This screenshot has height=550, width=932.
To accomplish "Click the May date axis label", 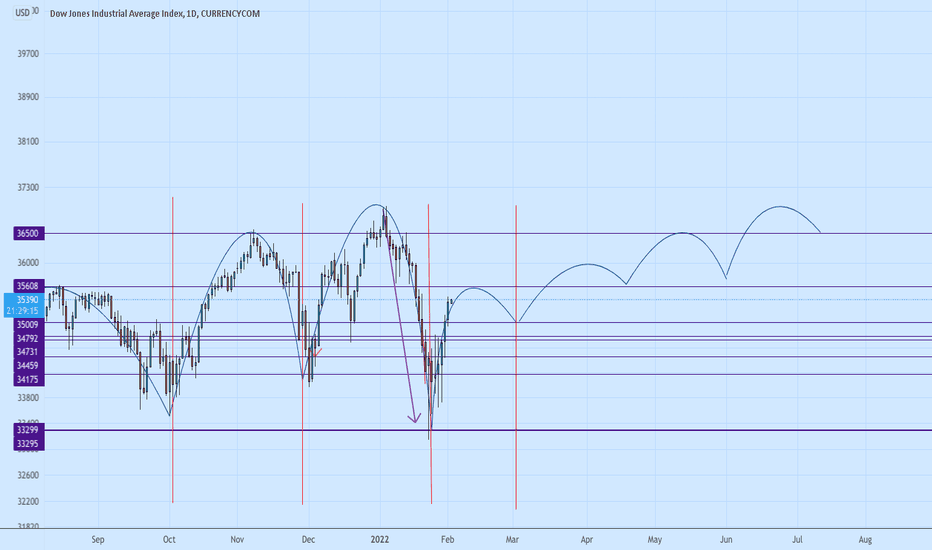I will point(654,539).
